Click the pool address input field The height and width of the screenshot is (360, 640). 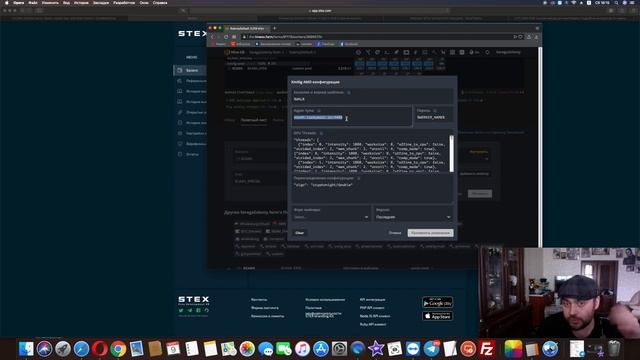coord(352,117)
